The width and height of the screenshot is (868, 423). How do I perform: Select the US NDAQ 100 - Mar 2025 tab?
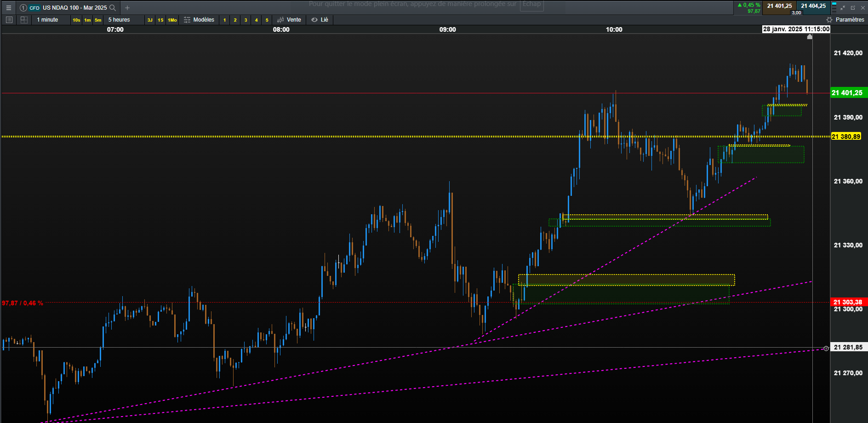pos(68,8)
